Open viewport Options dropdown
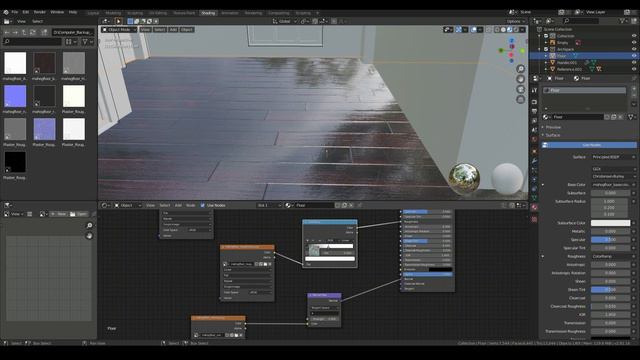Screen dimensions: 640x360 click(515, 21)
